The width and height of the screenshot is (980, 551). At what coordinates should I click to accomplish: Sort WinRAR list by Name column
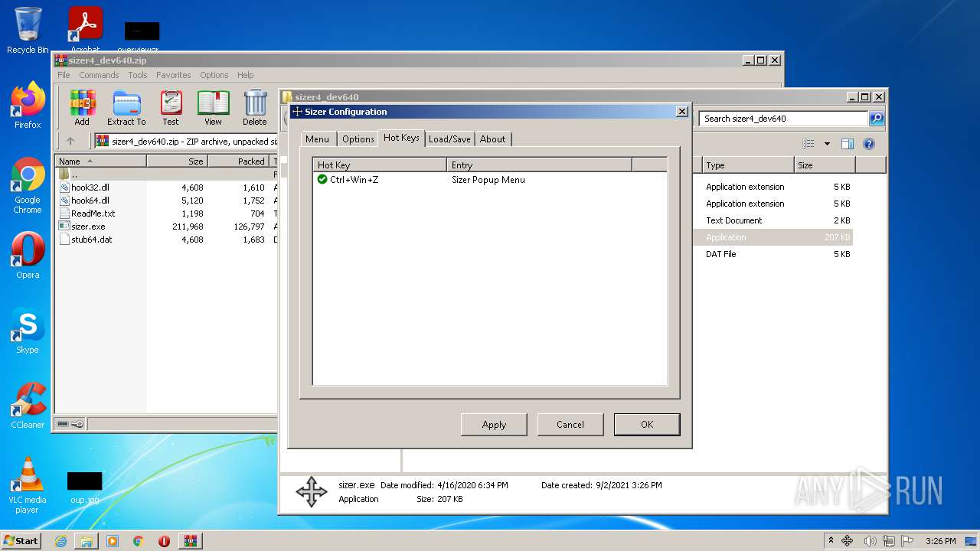point(101,161)
